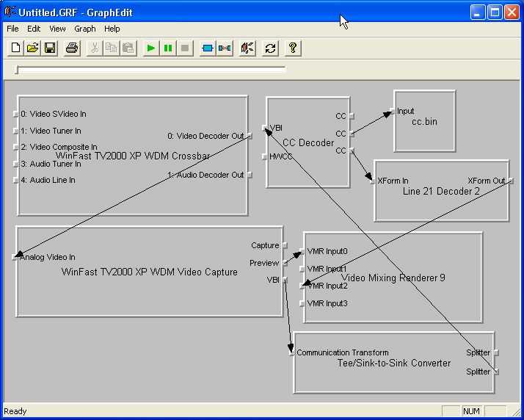
Task: Click the Copy toolbar icon
Action: (112, 48)
